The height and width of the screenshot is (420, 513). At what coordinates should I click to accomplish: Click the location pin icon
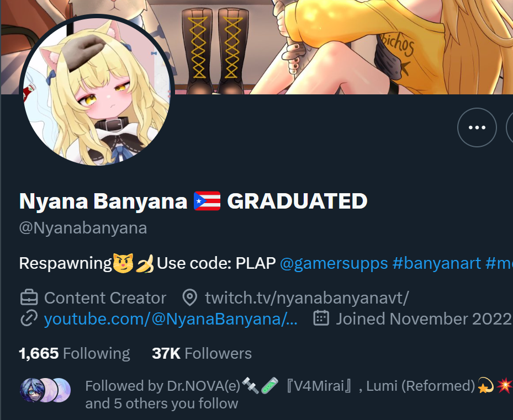[190, 297]
